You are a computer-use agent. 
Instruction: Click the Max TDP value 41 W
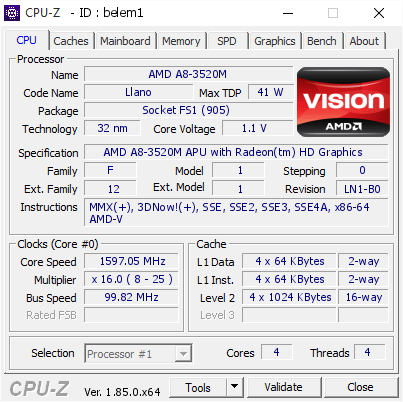tap(270, 92)
